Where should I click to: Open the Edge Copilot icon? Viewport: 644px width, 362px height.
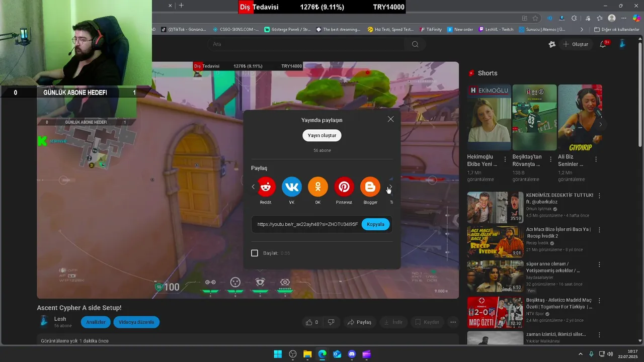[x=636, y=18]
